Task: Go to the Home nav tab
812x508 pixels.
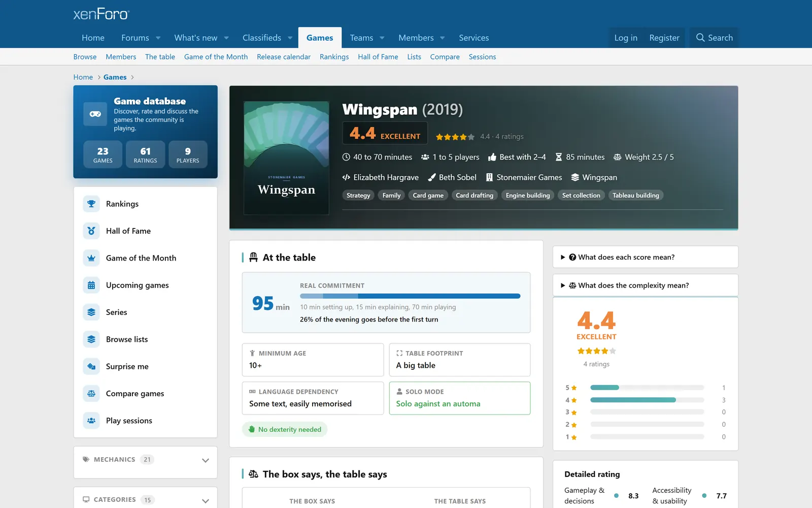Action: pyautogui.click(x=93, y=38)
